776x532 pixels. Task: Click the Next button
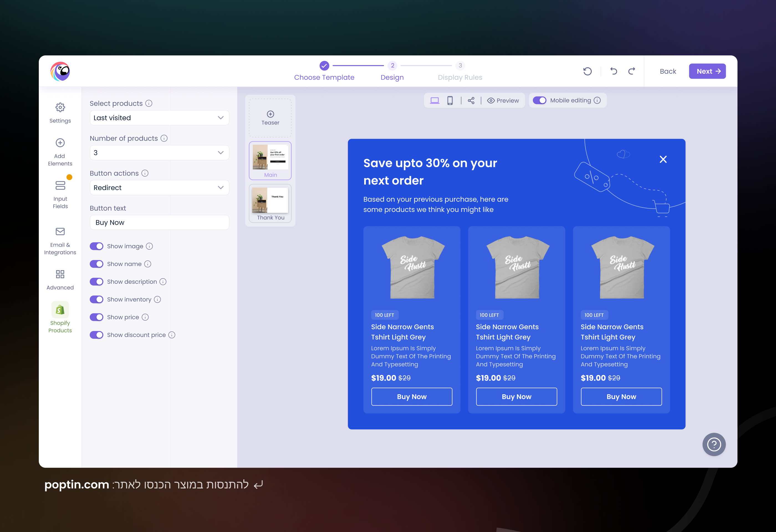tap(707, 71)
